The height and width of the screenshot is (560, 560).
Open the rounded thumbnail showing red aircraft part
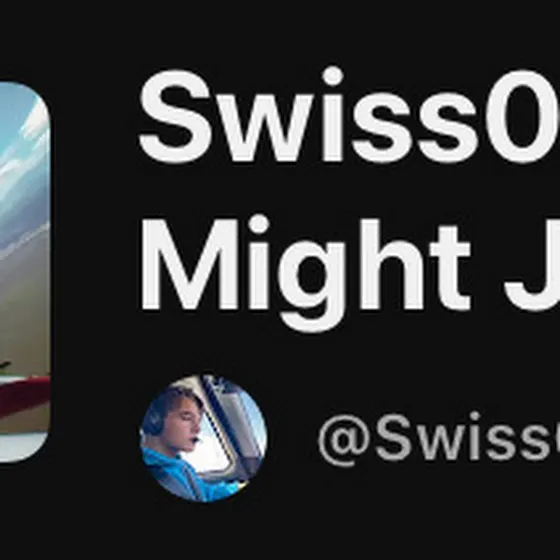[24, 272]
